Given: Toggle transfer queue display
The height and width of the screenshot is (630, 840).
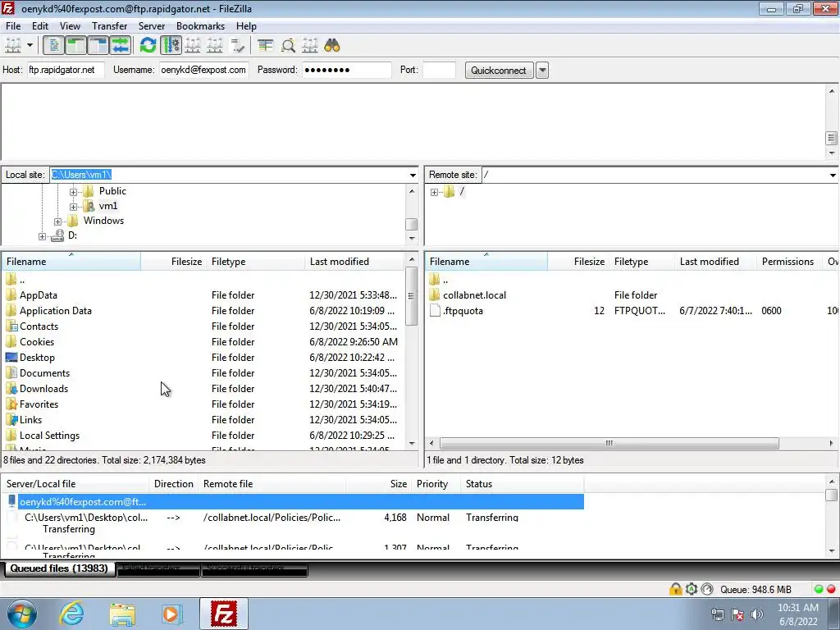Looking at the screenshot, I should (121, 46).
